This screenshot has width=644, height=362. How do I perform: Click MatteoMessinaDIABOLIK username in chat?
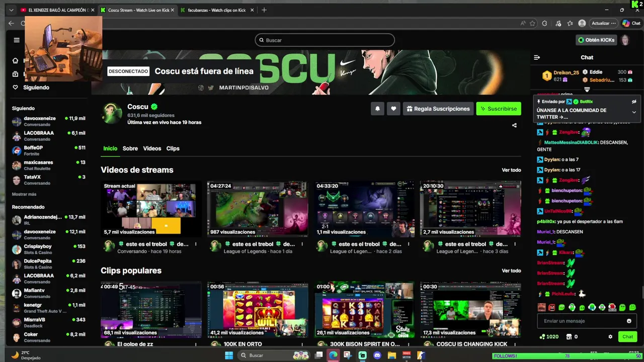tap(571, 142)
